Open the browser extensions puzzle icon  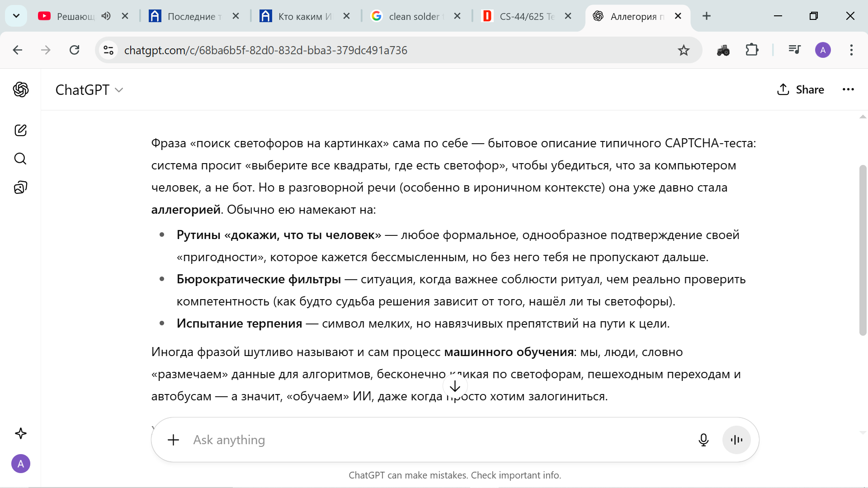click(752, 50)
